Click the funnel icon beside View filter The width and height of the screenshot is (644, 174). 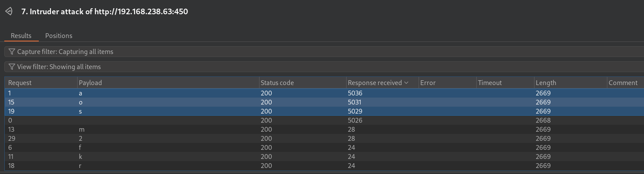coord(12,67)
